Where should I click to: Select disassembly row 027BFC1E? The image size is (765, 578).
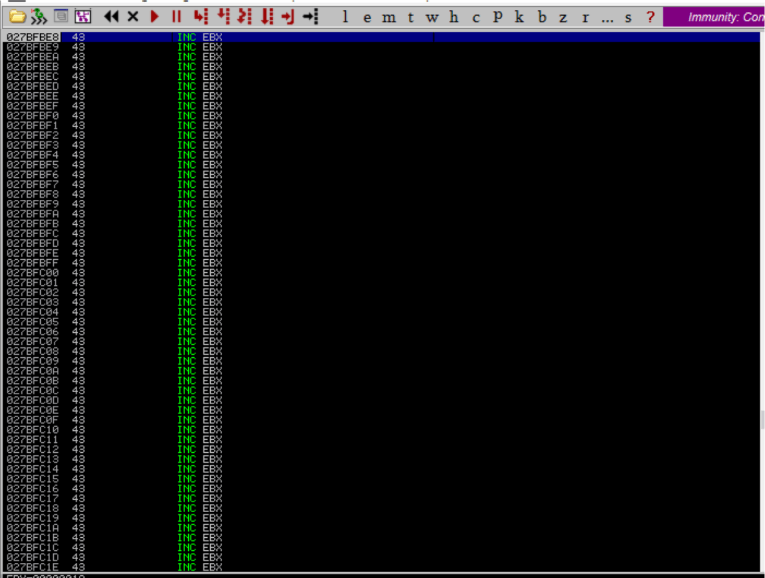[382, 567]
